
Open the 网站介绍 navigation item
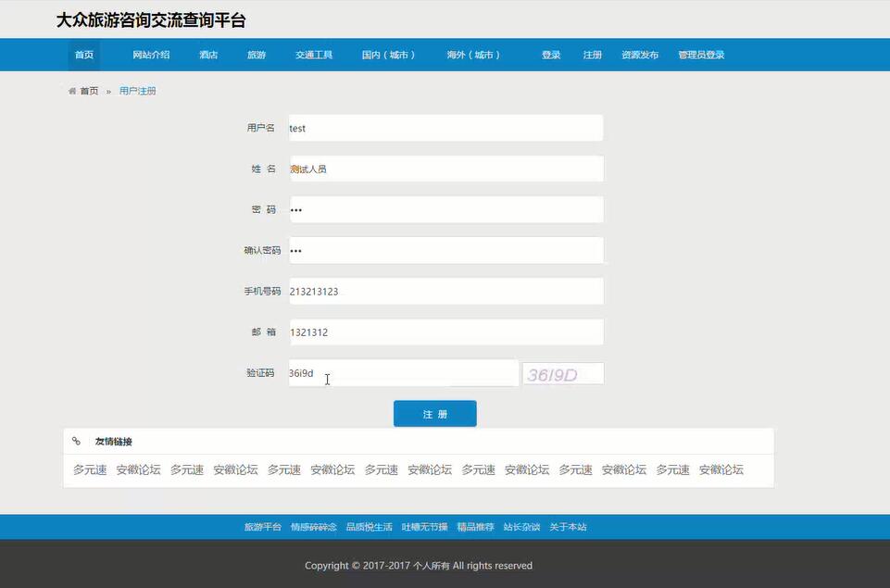pos(151,55)
